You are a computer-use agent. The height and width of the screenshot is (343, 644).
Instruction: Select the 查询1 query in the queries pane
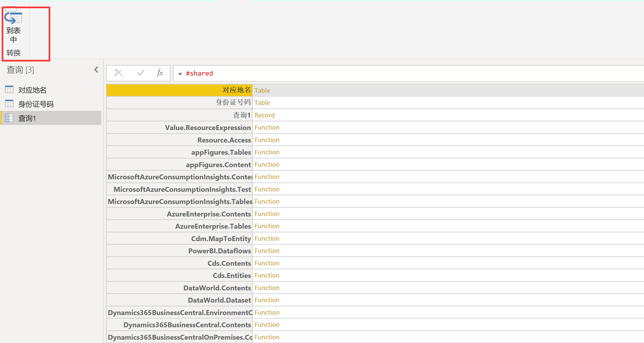(51, 118)
